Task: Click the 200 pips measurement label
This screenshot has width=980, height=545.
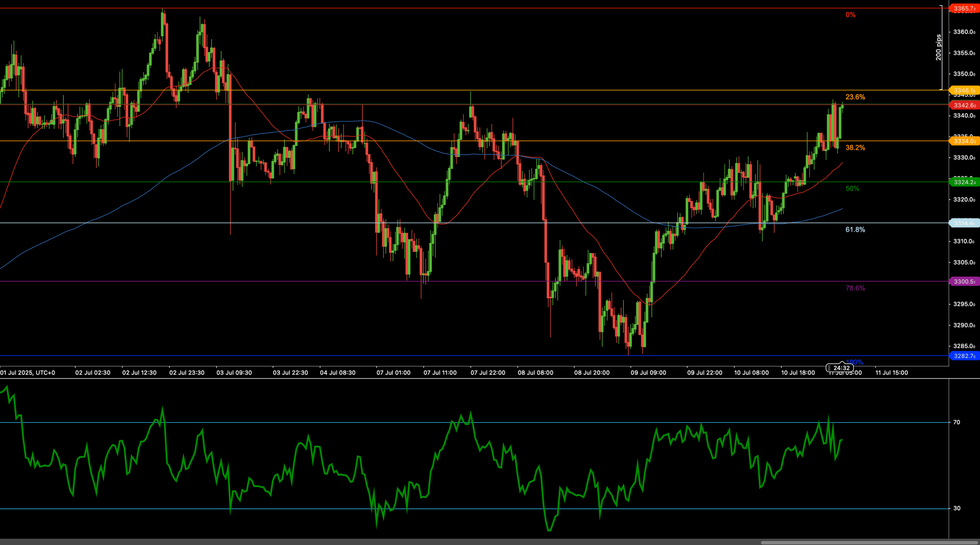Action: [x=938, y=47]
